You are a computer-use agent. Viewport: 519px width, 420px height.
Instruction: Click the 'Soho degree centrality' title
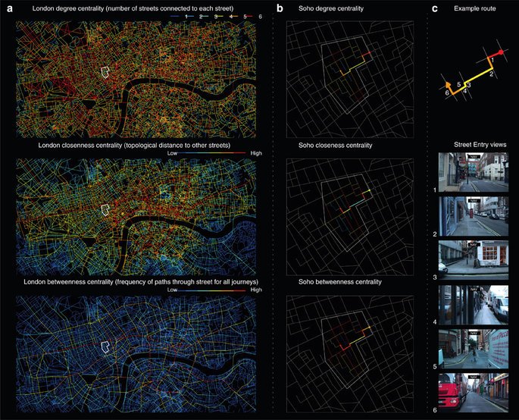(x=330, y=8)
